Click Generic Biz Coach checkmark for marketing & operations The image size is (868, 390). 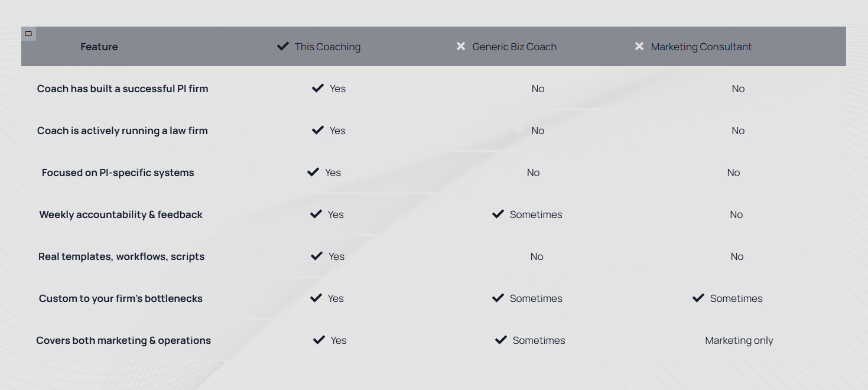pos(501,340)
